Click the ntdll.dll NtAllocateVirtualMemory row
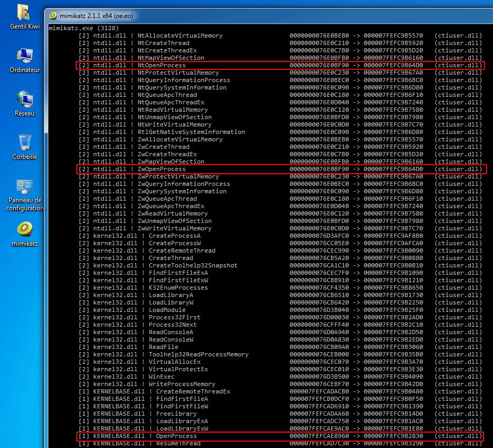This screenshot has width=493, height=448. (280, 36)
